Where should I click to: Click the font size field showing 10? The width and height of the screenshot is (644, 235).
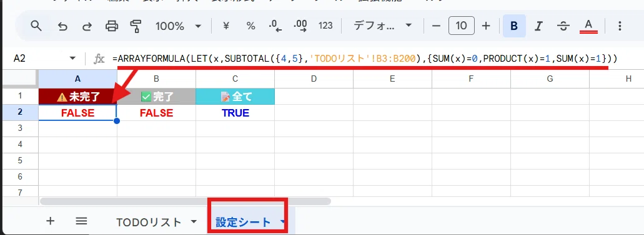pos(461,26)
